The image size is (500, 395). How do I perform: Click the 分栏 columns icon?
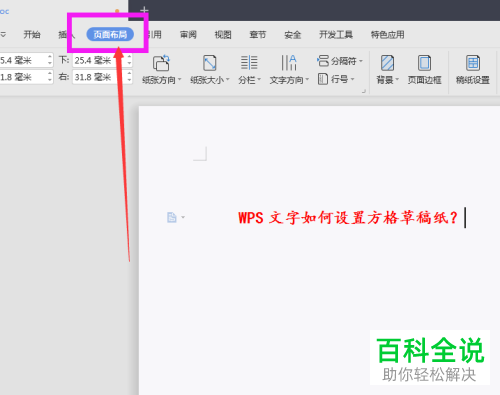click(249, 63)
